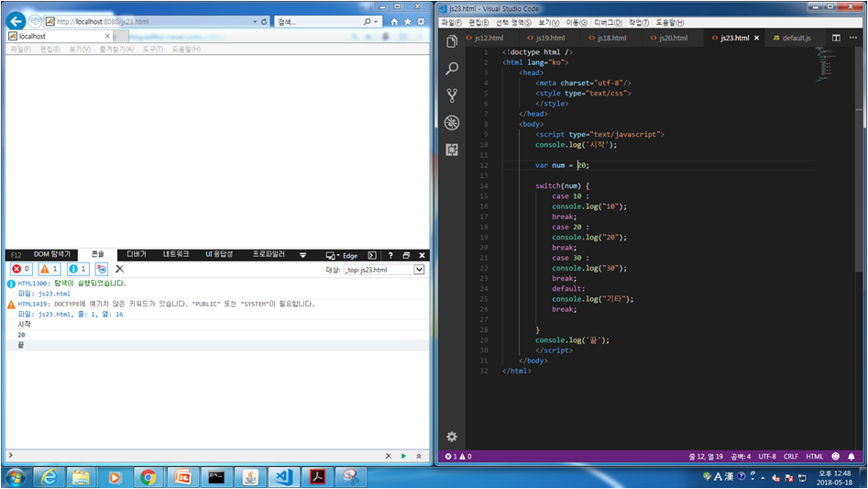Open Chrome from the taskbar
This screenshot has width=868, height=489.
click(x=148, y=477)
